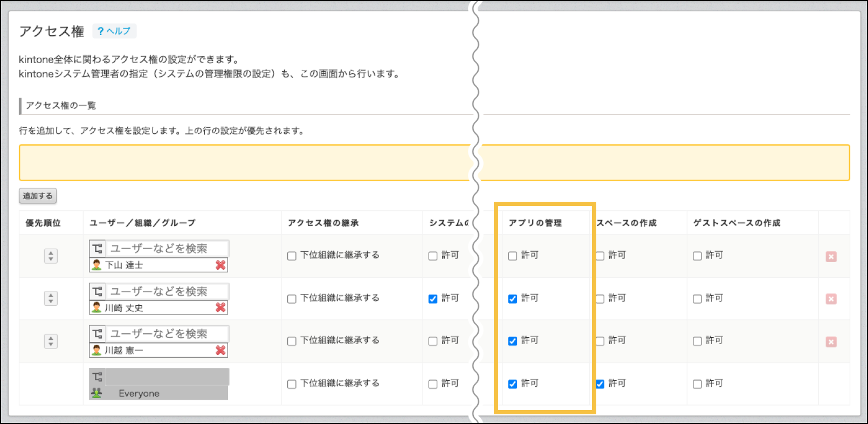Remove user 下山 達士 with red X

coord(221,265)
